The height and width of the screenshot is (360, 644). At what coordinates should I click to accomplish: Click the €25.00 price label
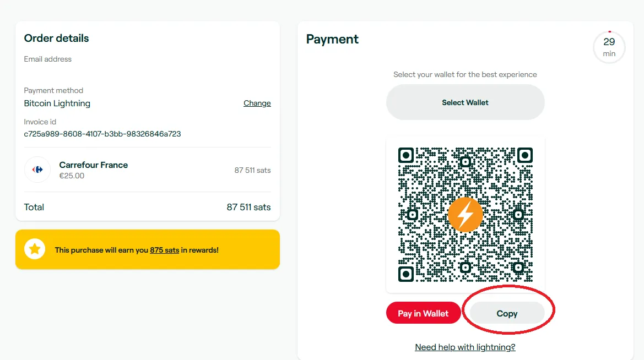point(72,176)
